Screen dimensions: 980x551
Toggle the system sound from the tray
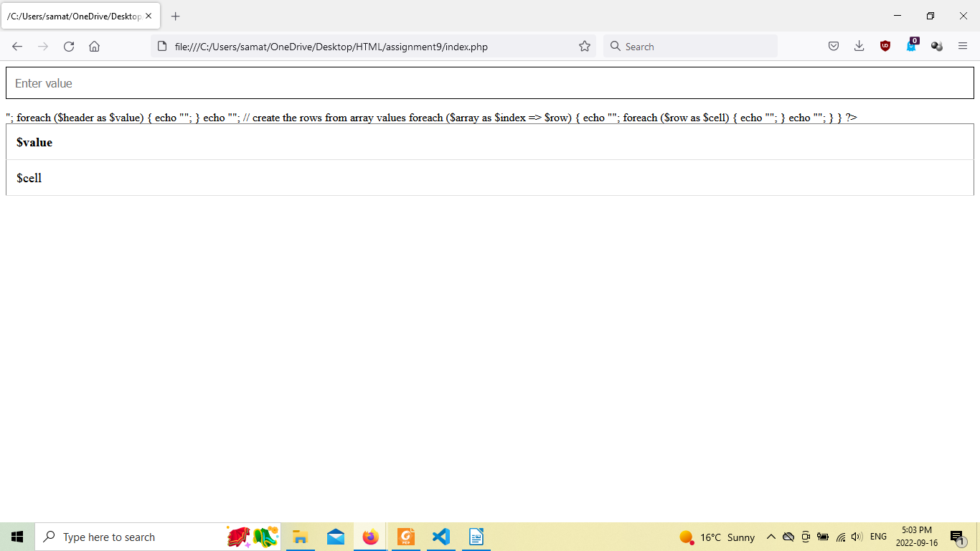(857, 537)
